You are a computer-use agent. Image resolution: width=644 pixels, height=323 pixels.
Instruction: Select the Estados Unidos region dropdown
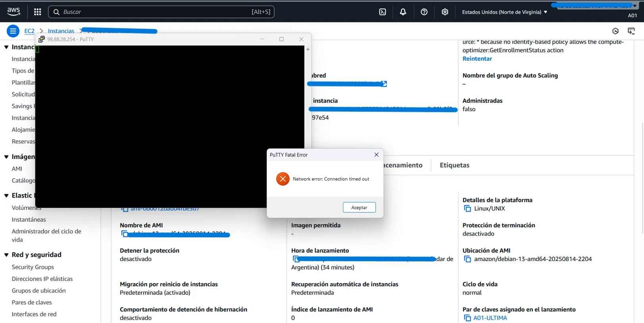(504, 12)
